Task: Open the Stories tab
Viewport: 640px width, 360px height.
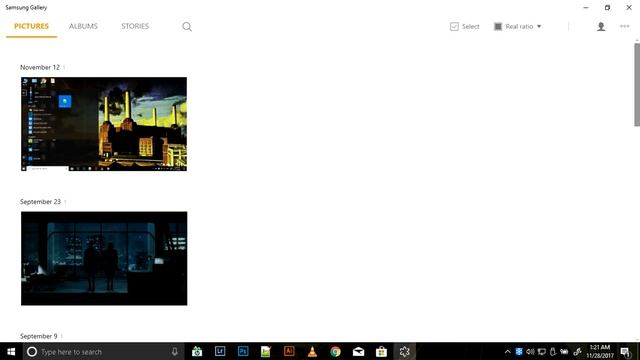Action: pyautogui.click(x=135, y=26)
